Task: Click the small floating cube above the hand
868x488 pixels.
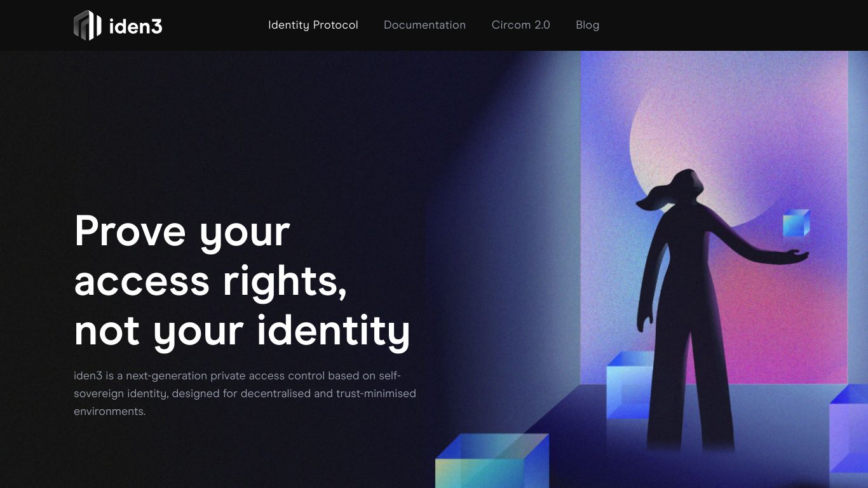Action: point(796,223)
